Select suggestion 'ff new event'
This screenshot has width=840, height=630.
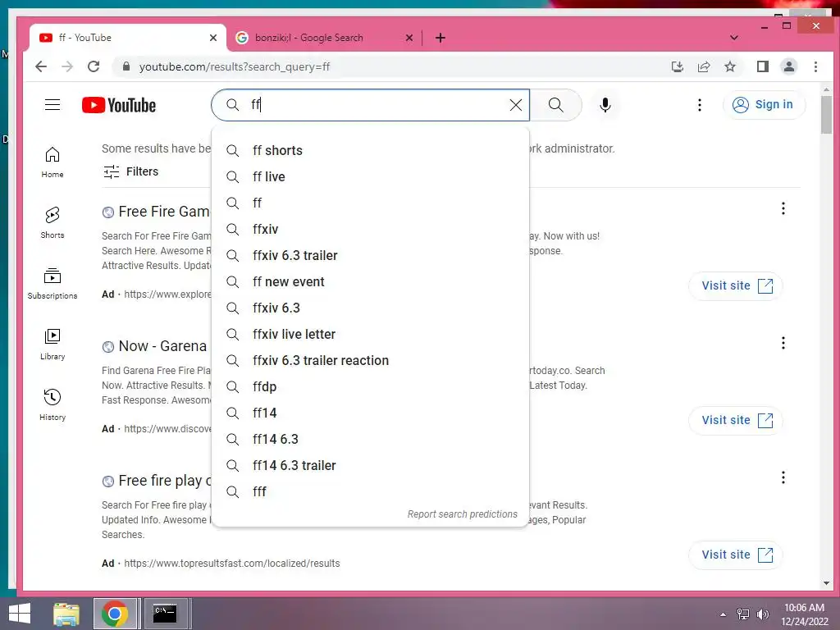pyautogui.click(x=371, y=282)
